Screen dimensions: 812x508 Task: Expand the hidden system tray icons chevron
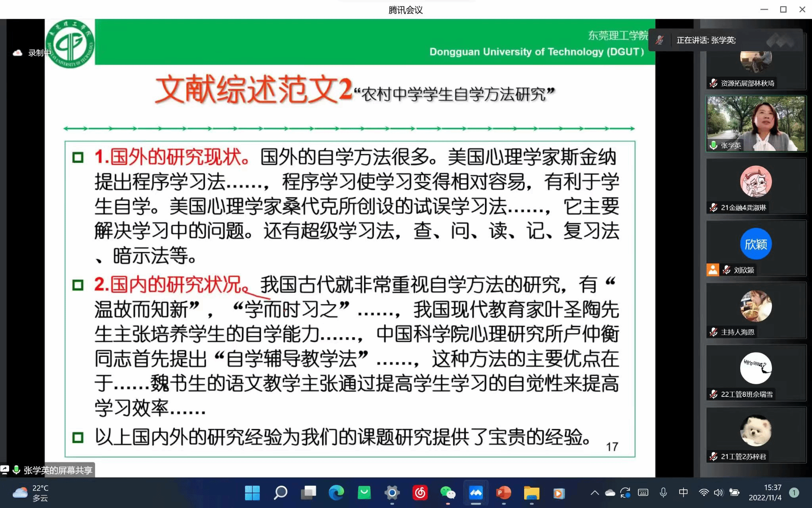point(595,493)
